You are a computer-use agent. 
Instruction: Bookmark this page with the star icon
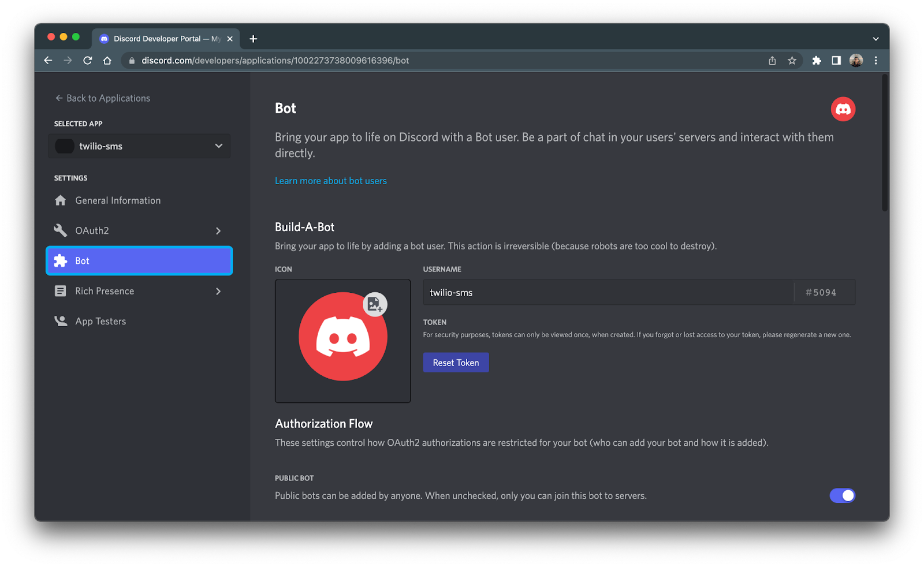pos(792,61)
